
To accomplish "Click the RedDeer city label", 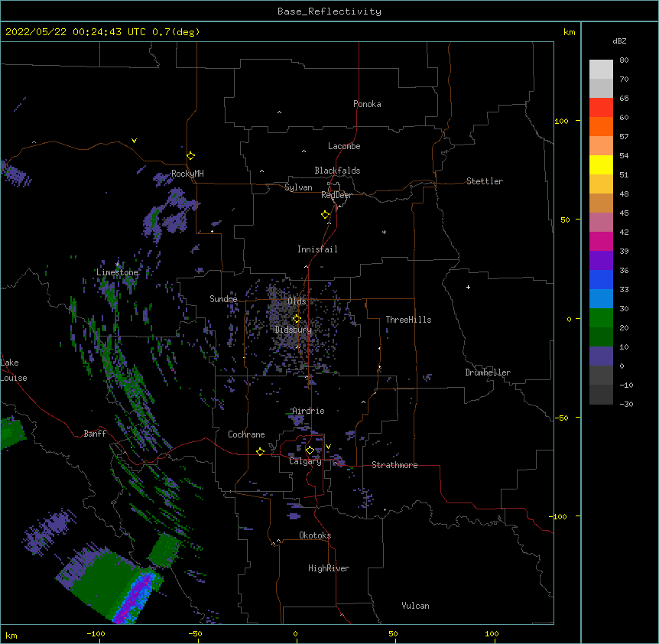I will click(x=337, y=195).
